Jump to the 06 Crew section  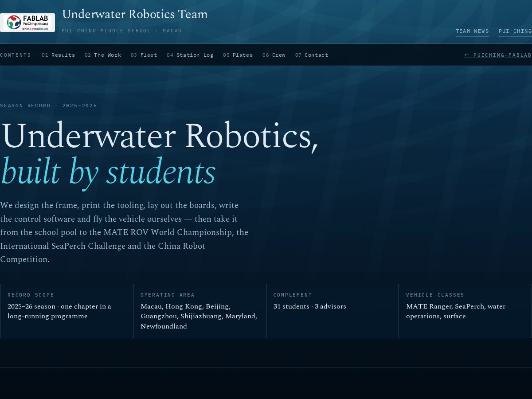click(274, 55)
